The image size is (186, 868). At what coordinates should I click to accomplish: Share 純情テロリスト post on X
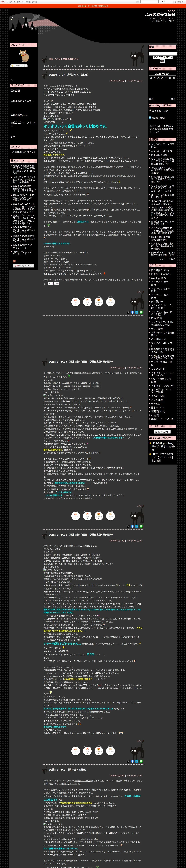[x=128, y=312]
